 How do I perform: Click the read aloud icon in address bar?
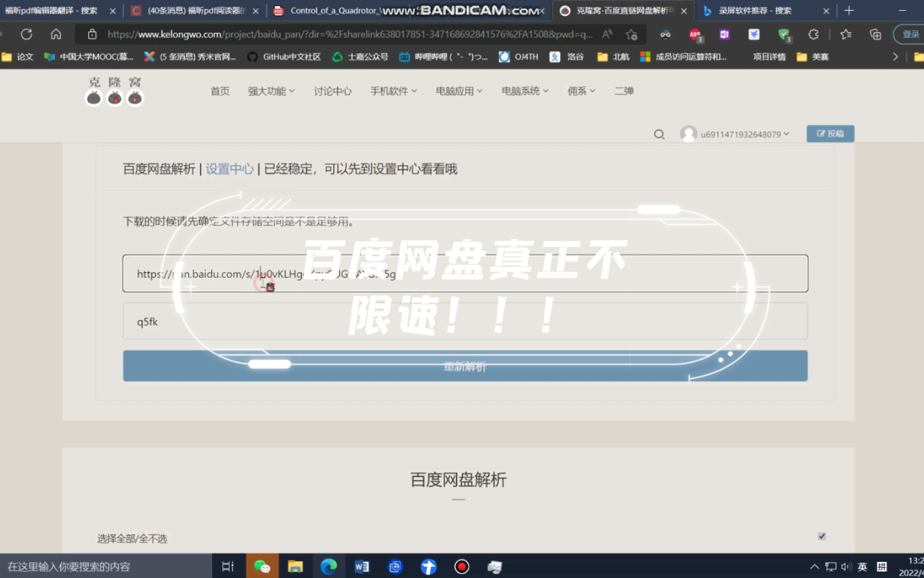[607, 34]
